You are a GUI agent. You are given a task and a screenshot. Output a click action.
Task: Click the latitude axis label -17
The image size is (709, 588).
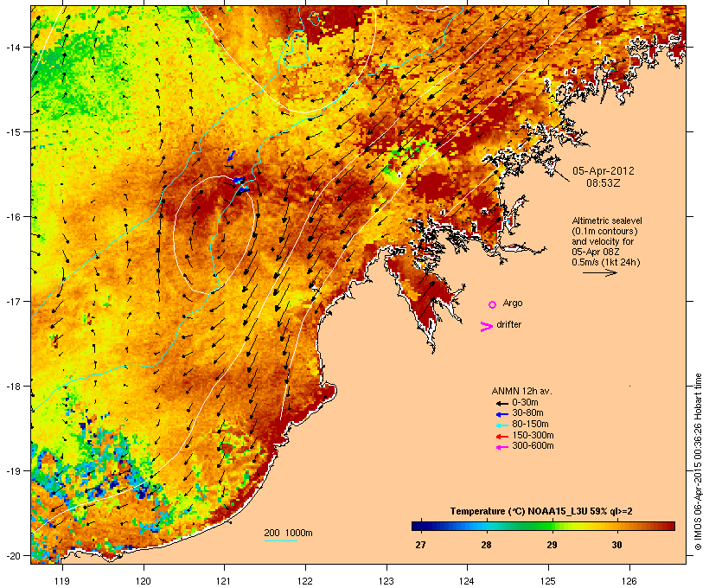[12, 301]
